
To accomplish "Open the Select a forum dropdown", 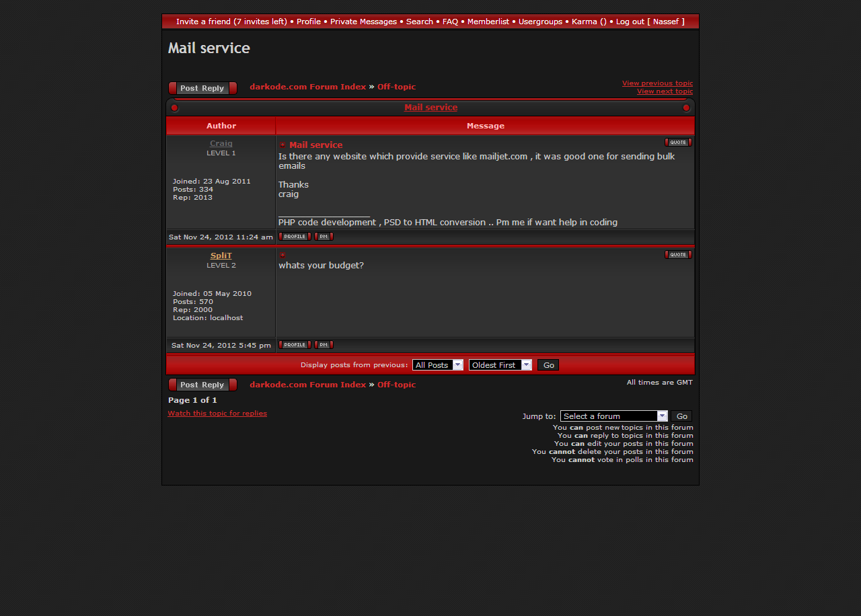I will 613,416.
